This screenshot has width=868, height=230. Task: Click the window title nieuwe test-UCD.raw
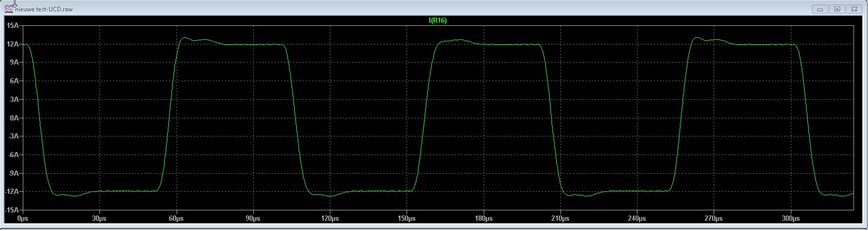pos(44,9)
